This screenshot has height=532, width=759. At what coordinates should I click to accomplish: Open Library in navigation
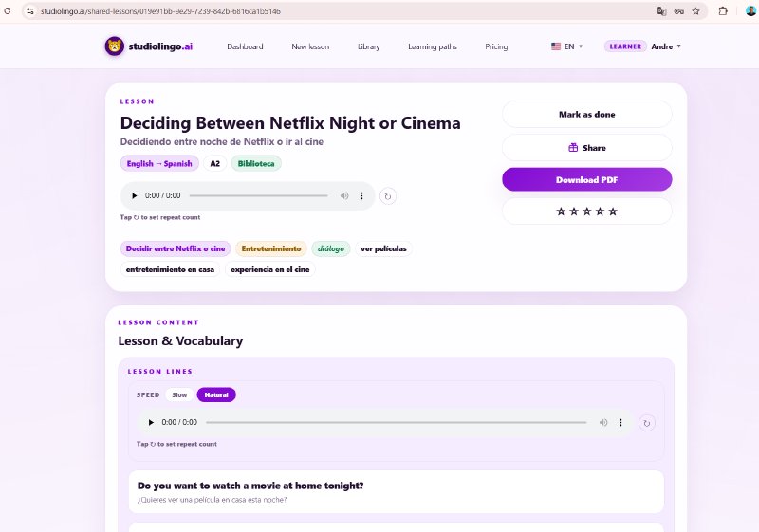[x=368, y=46]
